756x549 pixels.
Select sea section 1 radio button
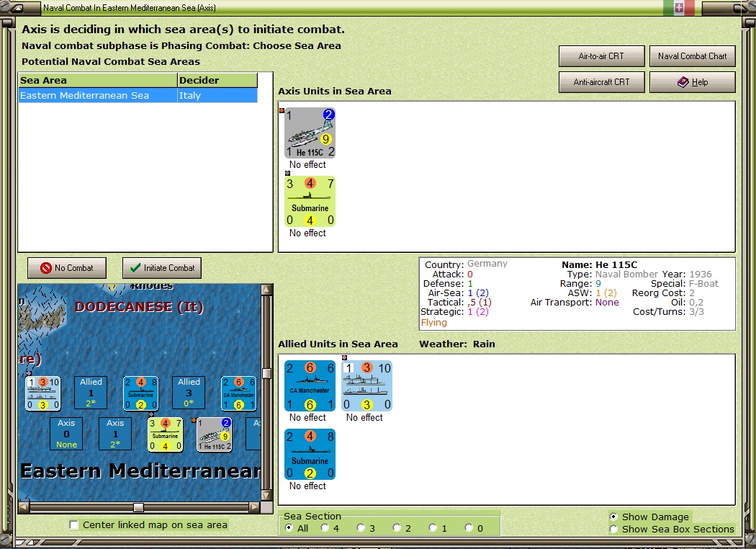click(x=433, y=528)
